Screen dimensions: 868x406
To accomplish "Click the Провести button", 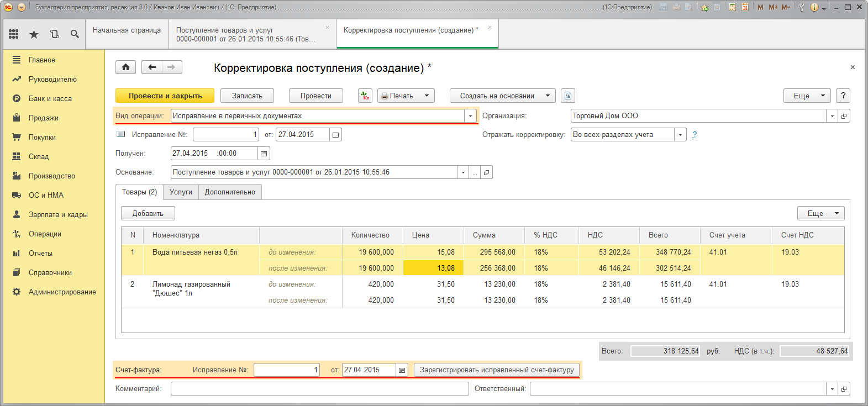I will click(316, 96).
